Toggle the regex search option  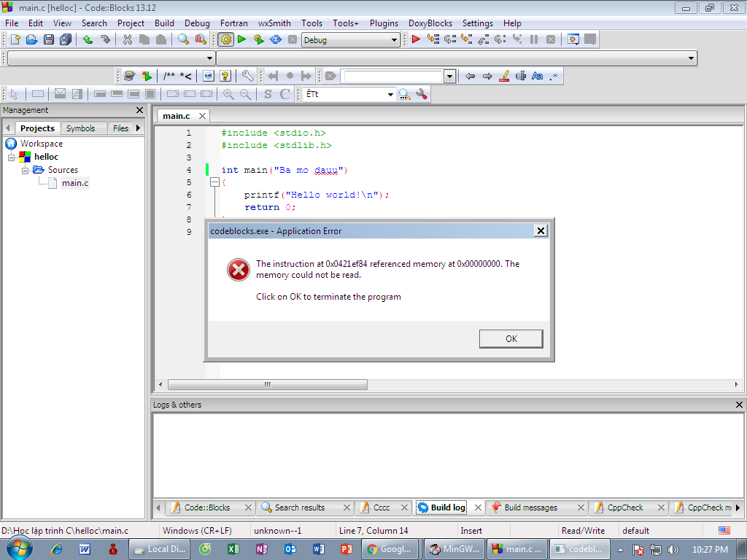point(554,76)
